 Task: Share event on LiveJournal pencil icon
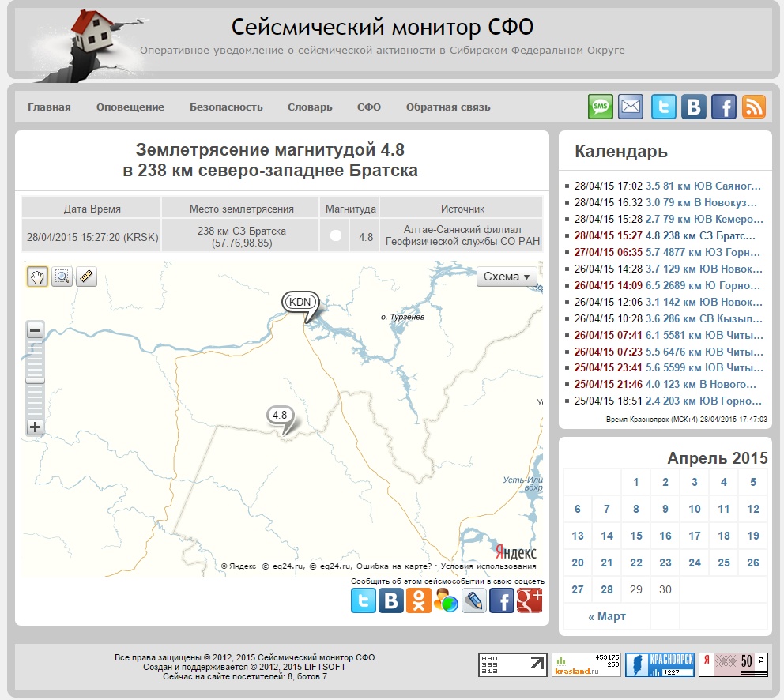[474, 600]
